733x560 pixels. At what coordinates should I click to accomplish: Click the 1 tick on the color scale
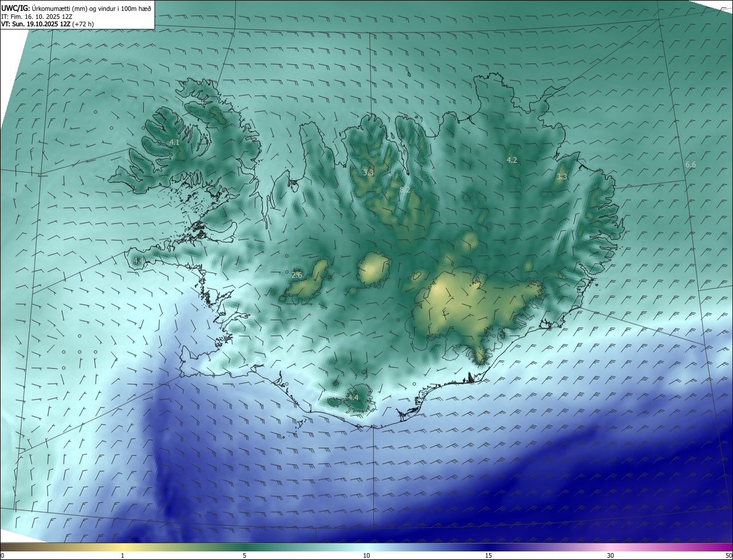(123, 556)
